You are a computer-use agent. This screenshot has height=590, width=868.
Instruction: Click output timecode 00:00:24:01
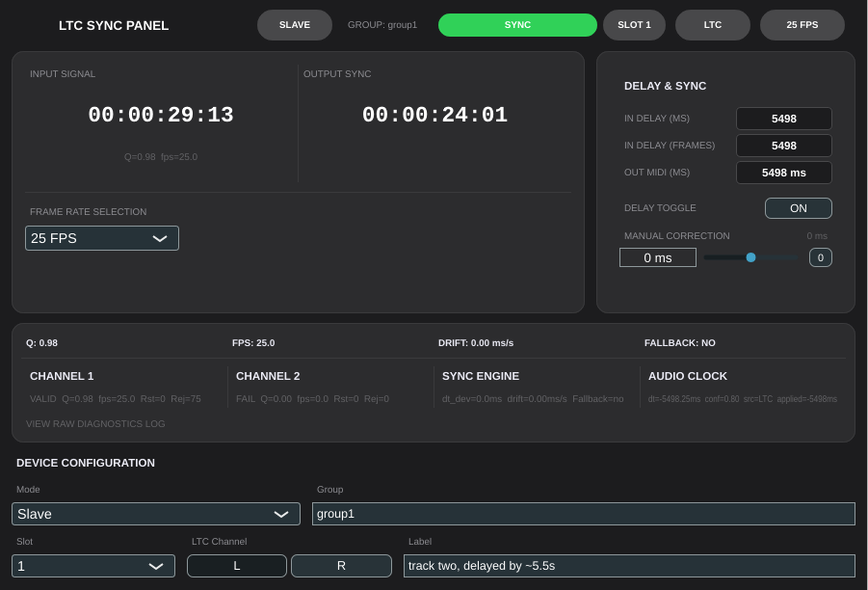tap(435, 115)
